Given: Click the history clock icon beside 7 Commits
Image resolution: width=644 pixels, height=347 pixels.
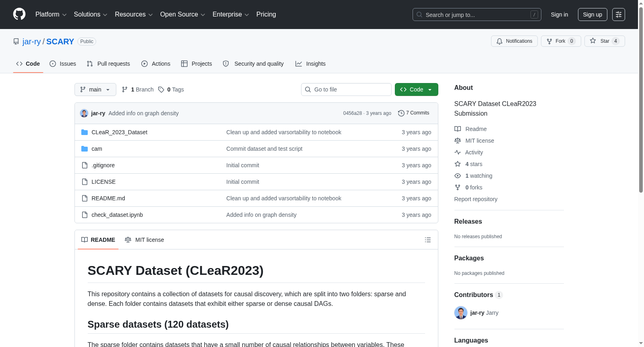Looking at the screenshot, I should (x=401, y=113).
